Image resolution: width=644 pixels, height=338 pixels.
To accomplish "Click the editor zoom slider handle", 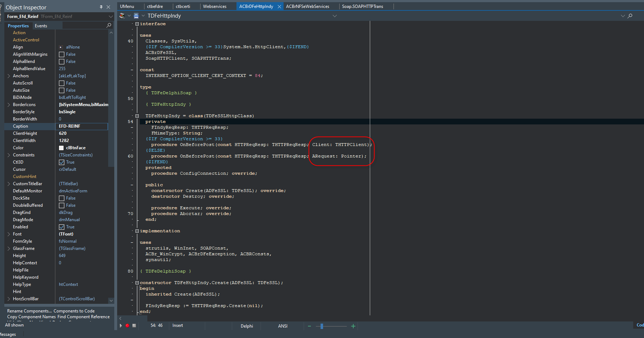I will point(322,326).
